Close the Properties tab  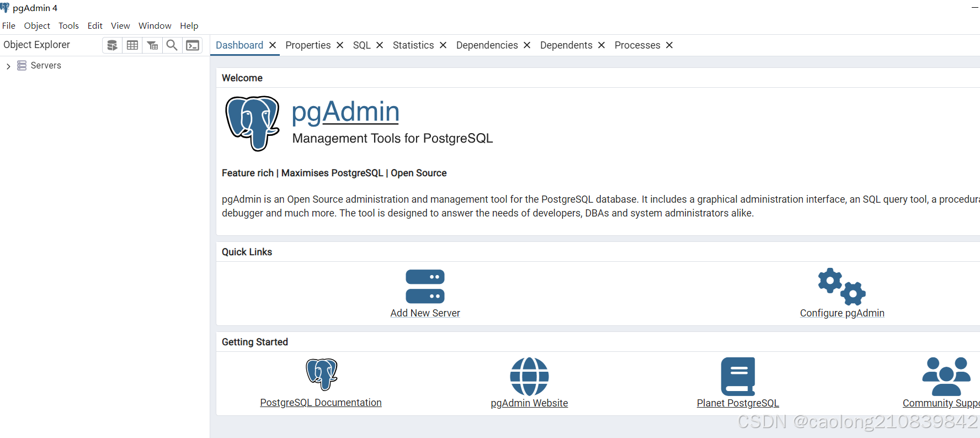pyautogui.click(x=340, y=45)
